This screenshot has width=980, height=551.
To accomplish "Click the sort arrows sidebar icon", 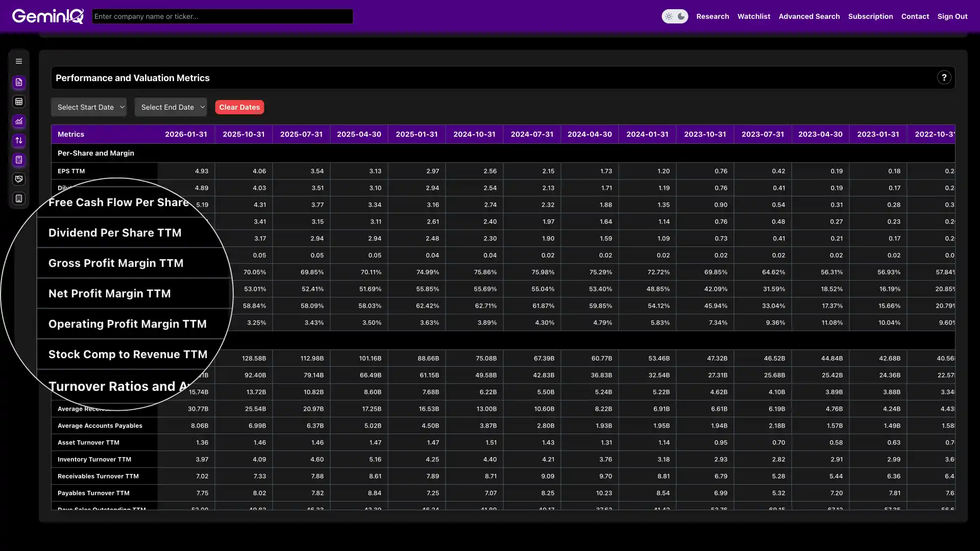I will pos(19,141).
